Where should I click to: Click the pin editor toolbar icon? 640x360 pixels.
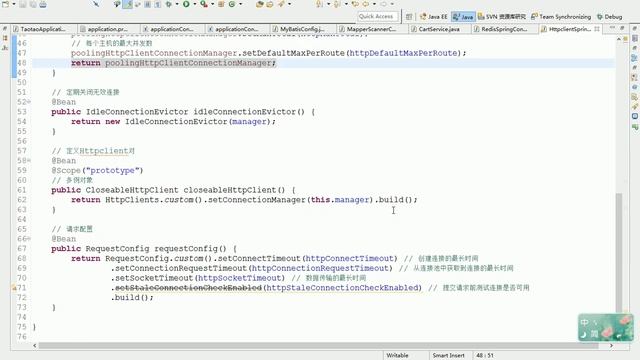(x=96, y=4)
